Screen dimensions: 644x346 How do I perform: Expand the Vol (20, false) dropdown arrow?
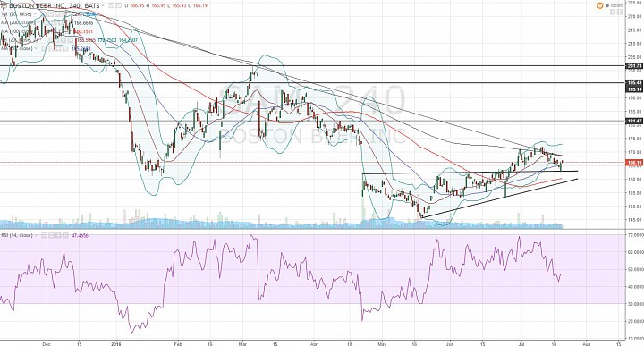(35, 14)
